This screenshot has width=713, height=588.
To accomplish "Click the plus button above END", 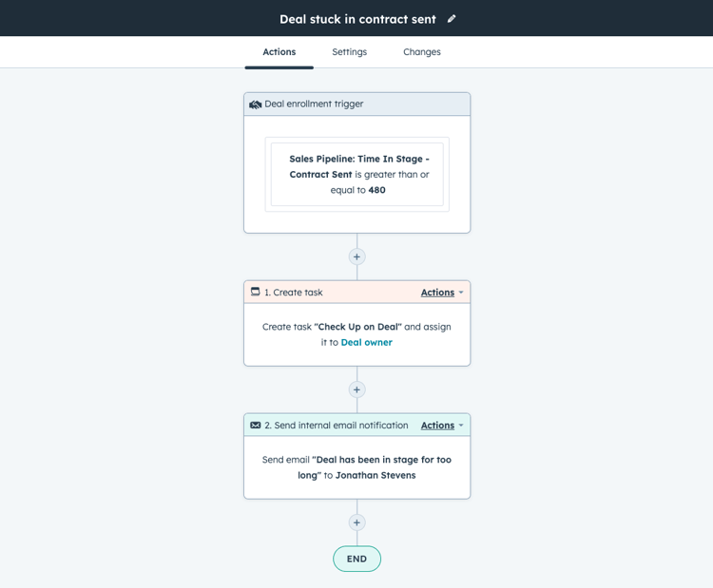I will [x=356, y=522].
